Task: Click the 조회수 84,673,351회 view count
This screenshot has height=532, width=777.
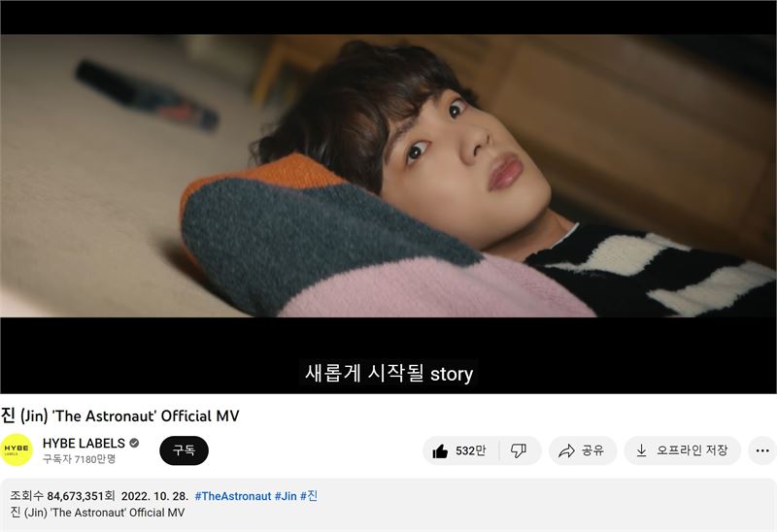Action: (x=62, y=496)
